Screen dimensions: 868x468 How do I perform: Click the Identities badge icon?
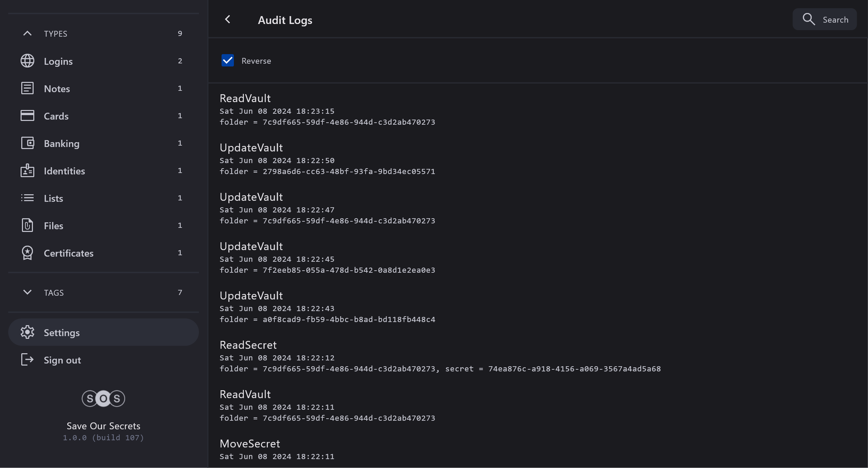click(27, 171)
